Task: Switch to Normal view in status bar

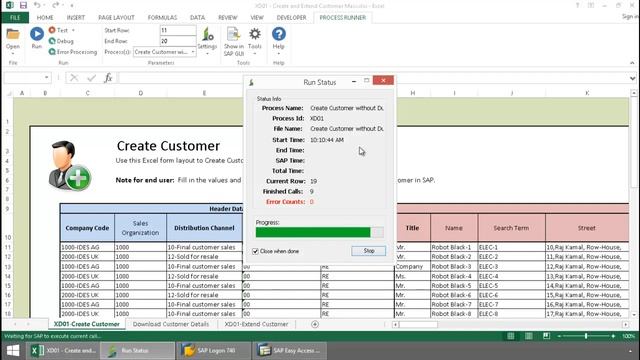Action: coord(511,336)
